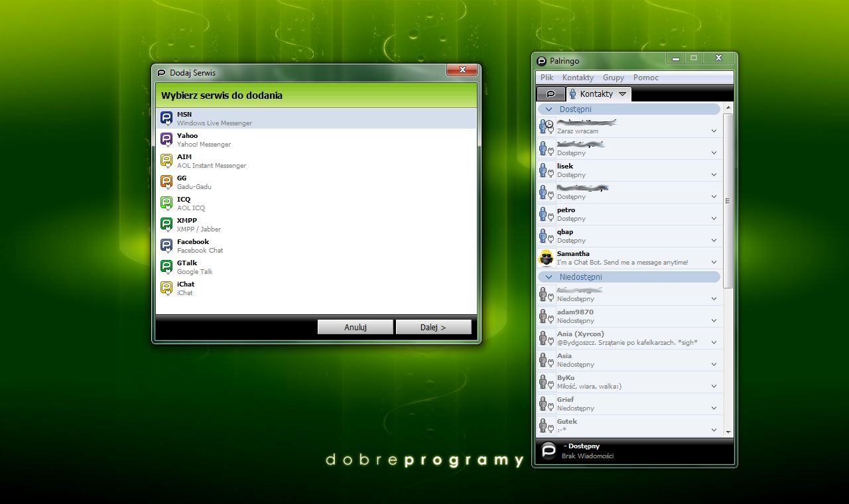Choose the GG Gadu-Gadu icon
Image resolution: width=849 pixels, height=504 pixels.
[166, 182]
